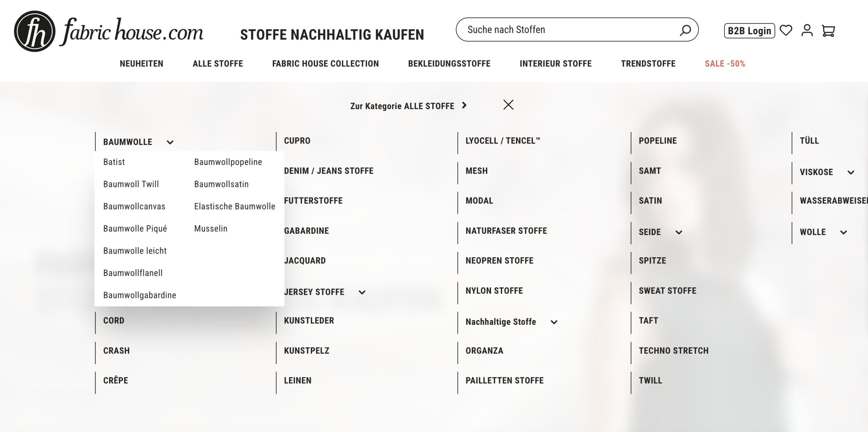This screenshot has height=432, width=868.
Task: Open FABRIC HOUSE COLLECTION menu
Action: click(325, 63)
